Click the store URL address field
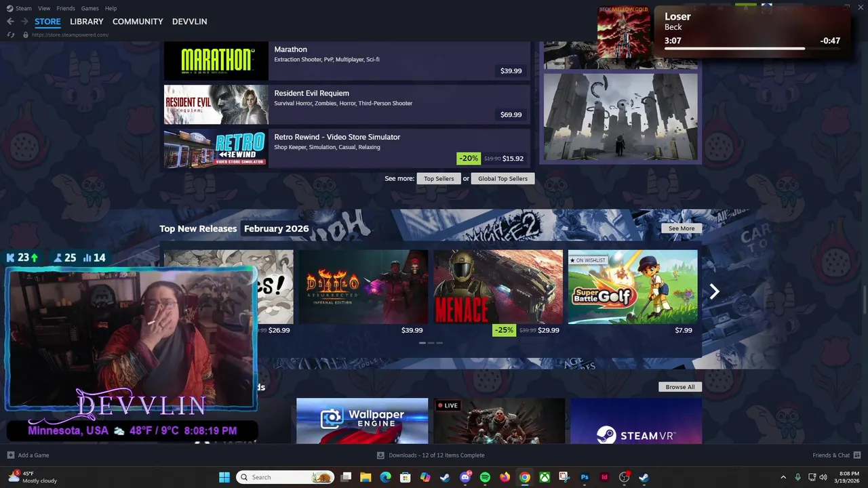 tap(71, 35)
